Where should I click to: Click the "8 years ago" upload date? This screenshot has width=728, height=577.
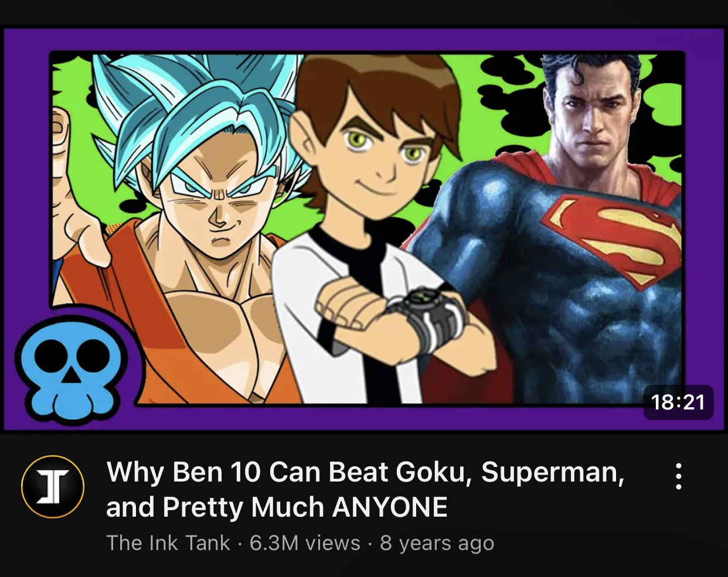pyautogui.click(x=437, y=543)
